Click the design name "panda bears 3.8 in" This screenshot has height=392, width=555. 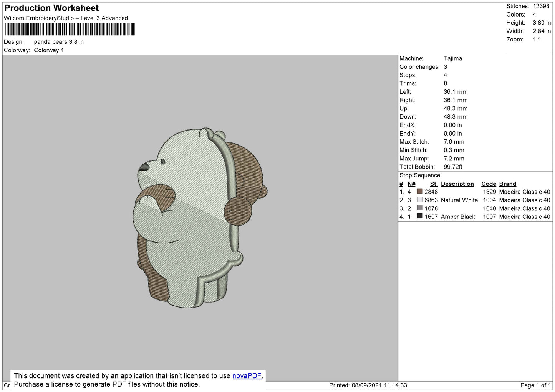59,42
